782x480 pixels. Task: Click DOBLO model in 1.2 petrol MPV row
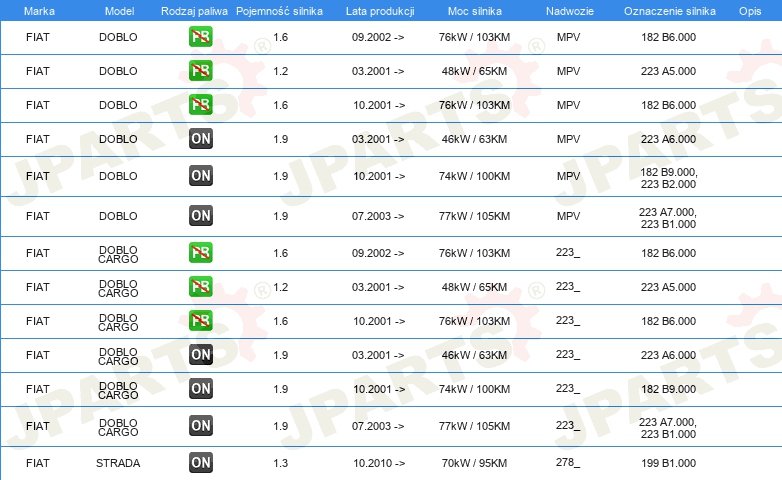click(x=118, y=71)
